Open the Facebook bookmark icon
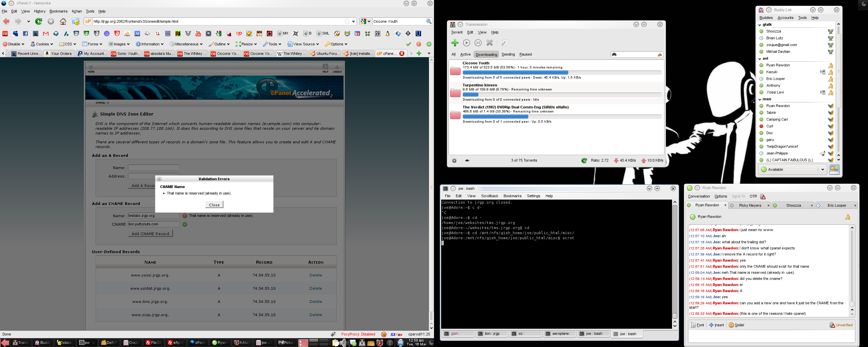868x347 pixels. (x=25, y=34)
